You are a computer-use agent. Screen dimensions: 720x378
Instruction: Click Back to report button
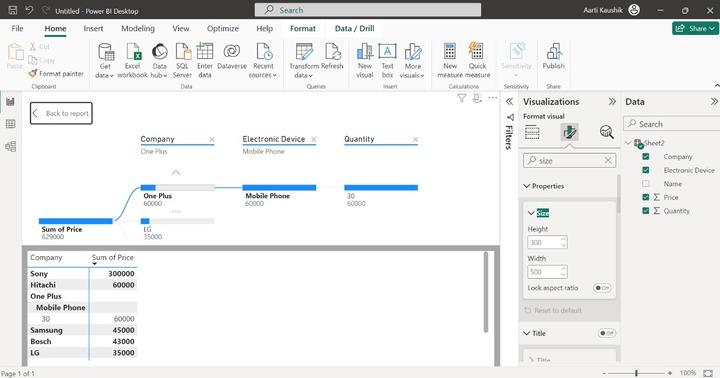pos(61,113)
